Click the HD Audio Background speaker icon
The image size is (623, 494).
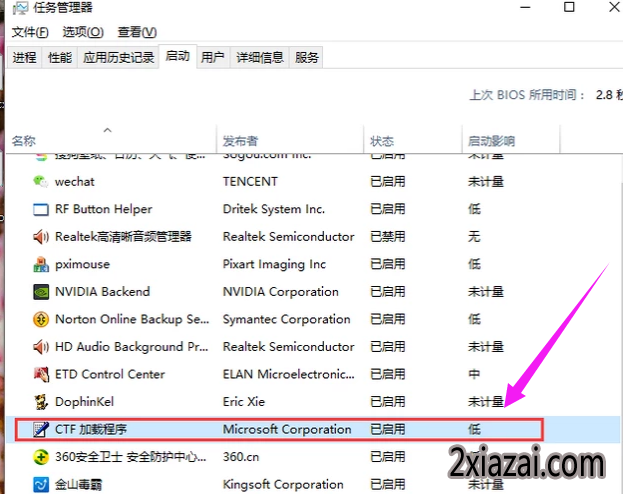click(x=41, y=347)
